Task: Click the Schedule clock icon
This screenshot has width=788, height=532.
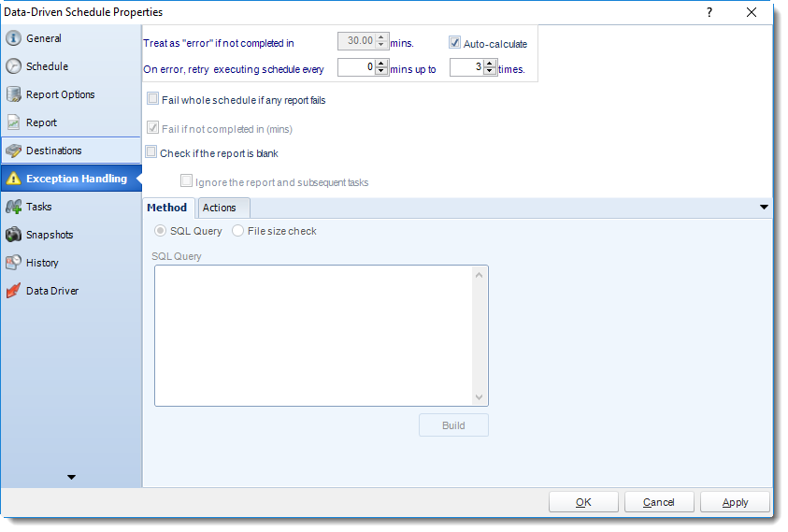Action: click(14, 66)
